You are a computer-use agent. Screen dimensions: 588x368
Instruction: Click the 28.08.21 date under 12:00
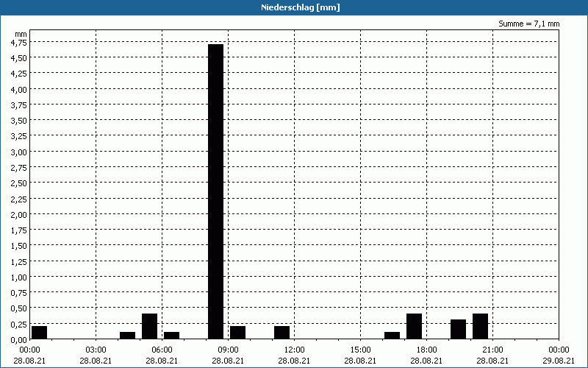294,361
